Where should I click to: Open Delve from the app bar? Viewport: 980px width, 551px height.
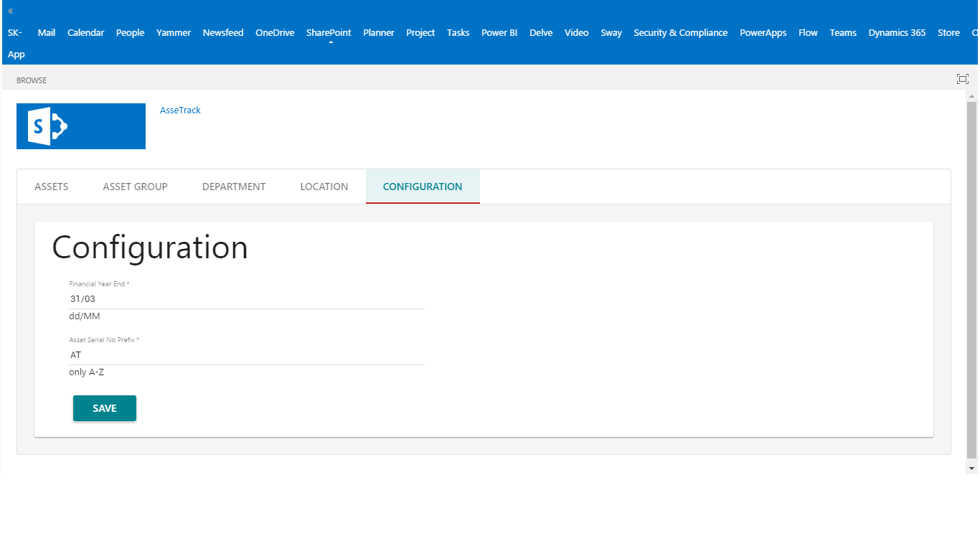[541, 32]
